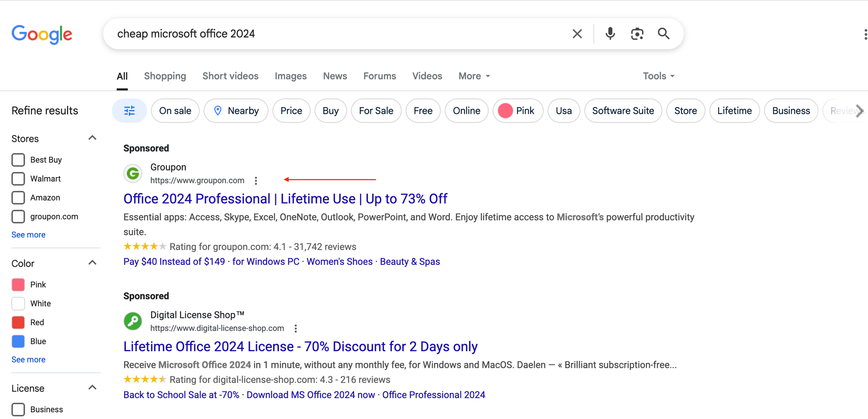Start voice search with the microphone icon
This screenshot has height=419, width=868.
click(x=610, y=34)
